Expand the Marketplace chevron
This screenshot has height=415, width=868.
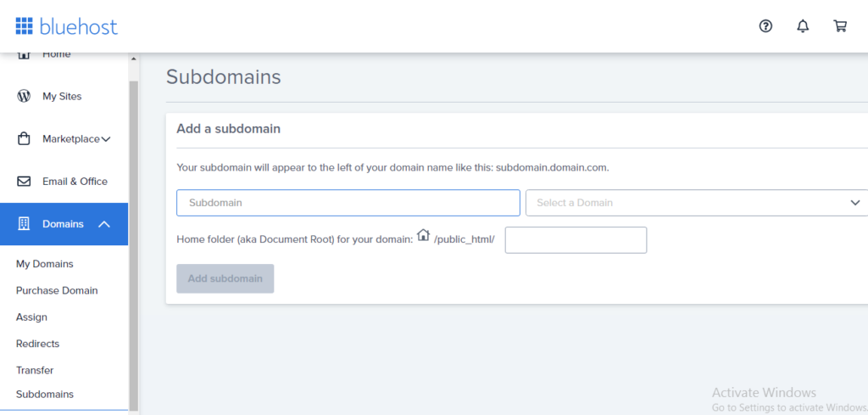pyautogui.click(x=106, y=139)
